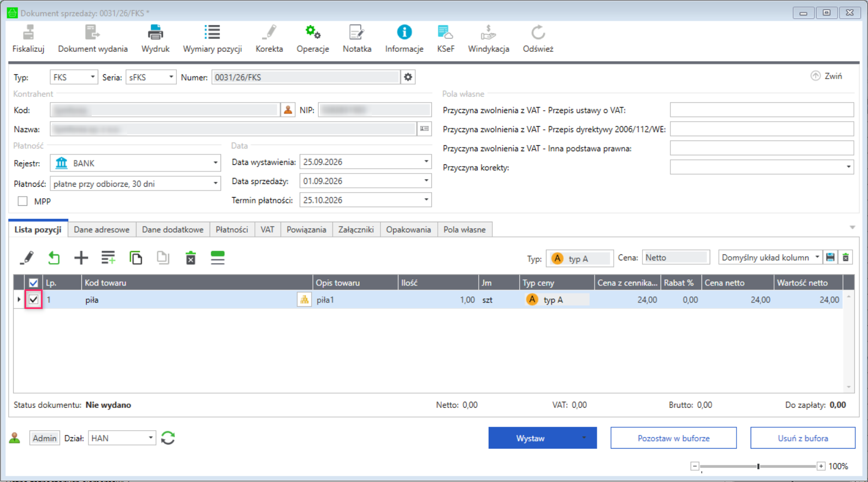The image size is (868, 482).
Task: Open the Data wystawienia date dropdown
Action: point(426,162)
